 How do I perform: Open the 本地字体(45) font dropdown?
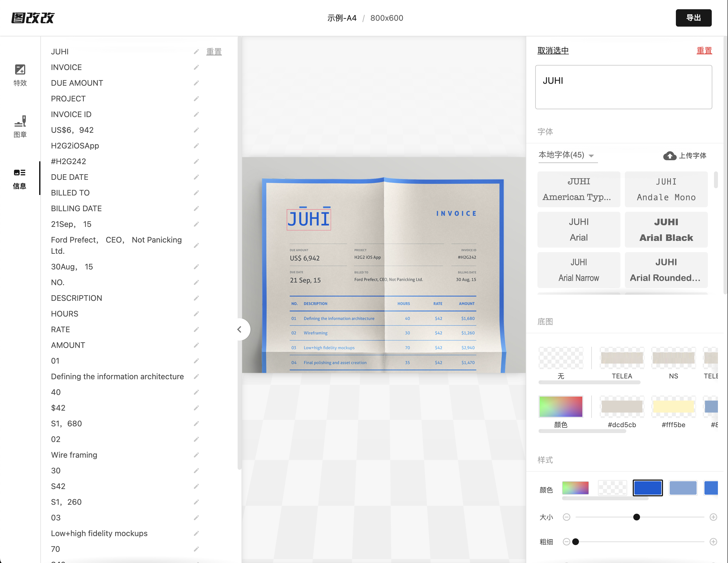567,155
